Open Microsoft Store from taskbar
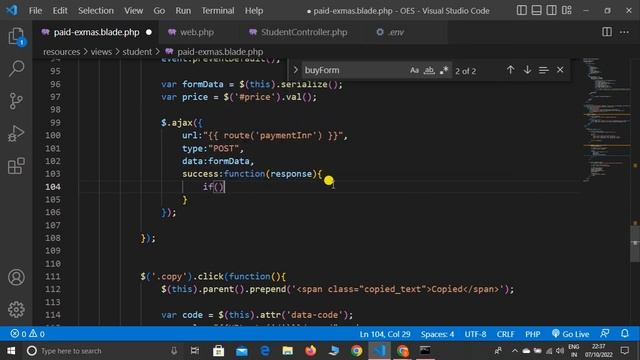Screen dimensions: 640x360 coord(218,351)
